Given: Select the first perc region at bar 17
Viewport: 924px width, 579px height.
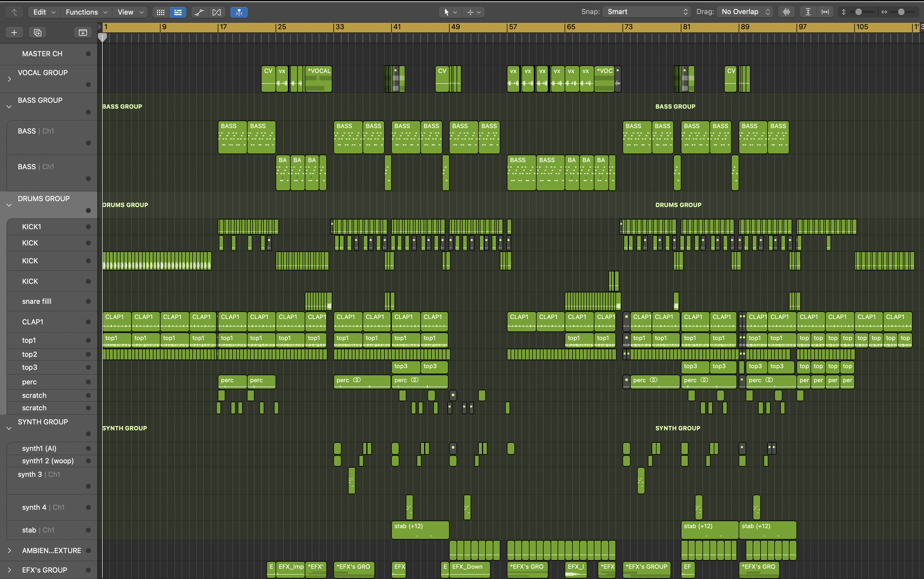Looking at the screenshot, I should point(232,382).
